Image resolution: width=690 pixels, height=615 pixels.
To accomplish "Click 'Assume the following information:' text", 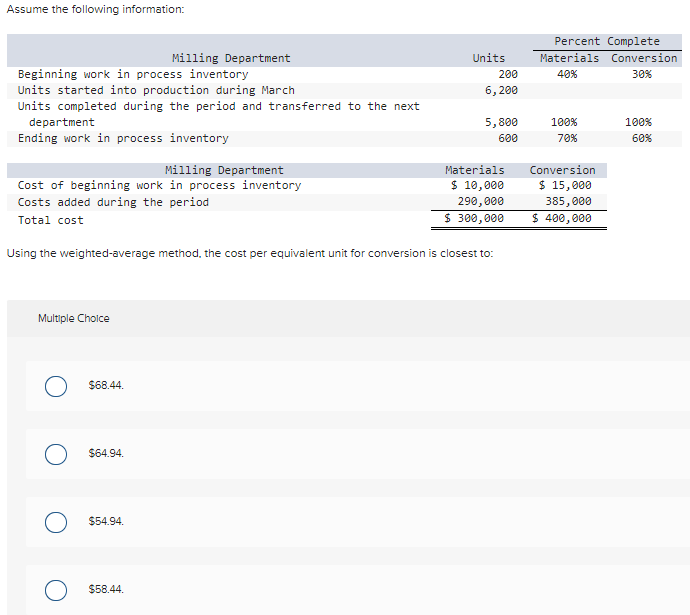I will [x=95, y=9].
